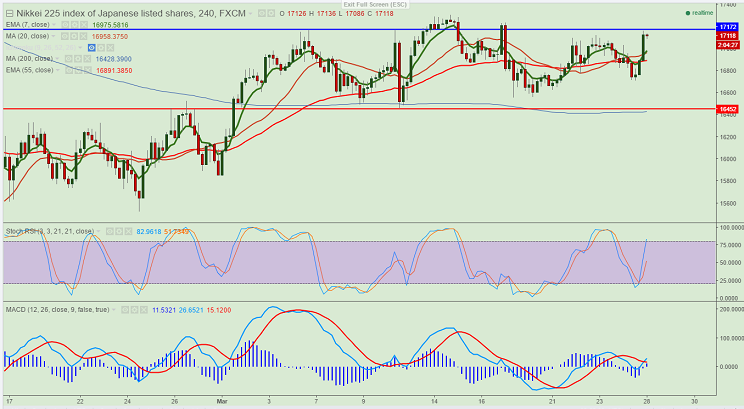Toggle visibility of MA (200, close)

click(x=69, y=59)
